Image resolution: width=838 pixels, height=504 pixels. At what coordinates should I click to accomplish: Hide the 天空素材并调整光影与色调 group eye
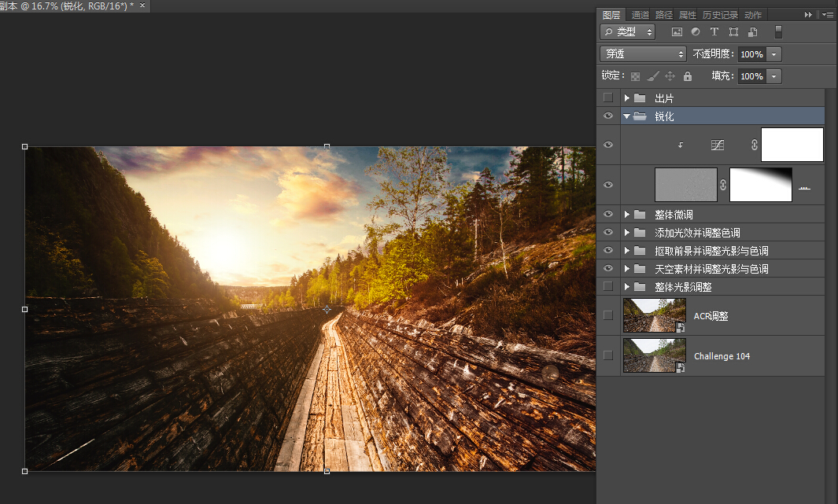tap(608, 269)
